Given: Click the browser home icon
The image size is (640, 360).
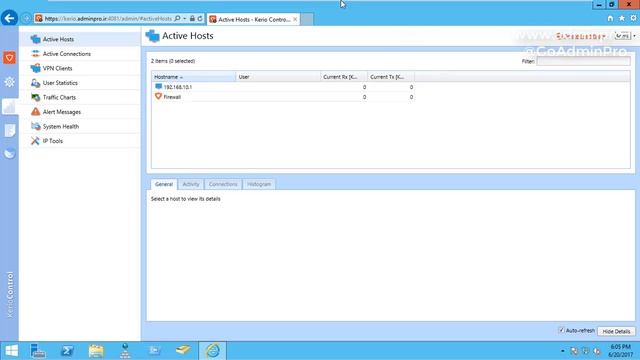Looking at the screenshot, I should pos(610,18).
